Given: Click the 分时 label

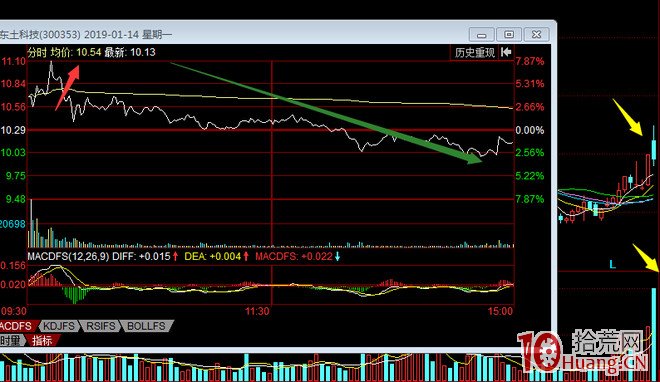Looking at the screenshot, I should [37, 53].
